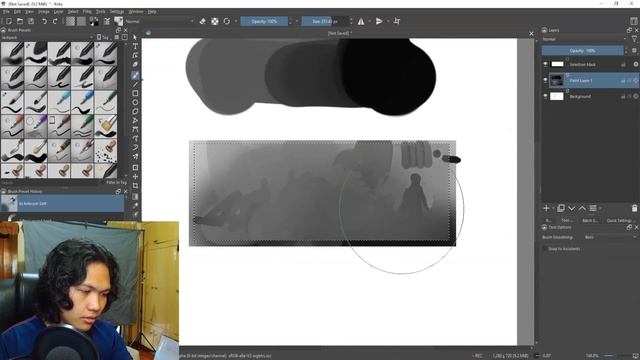Select the Transform tool
Screen dimensions: 640x360
coord(135,167)
